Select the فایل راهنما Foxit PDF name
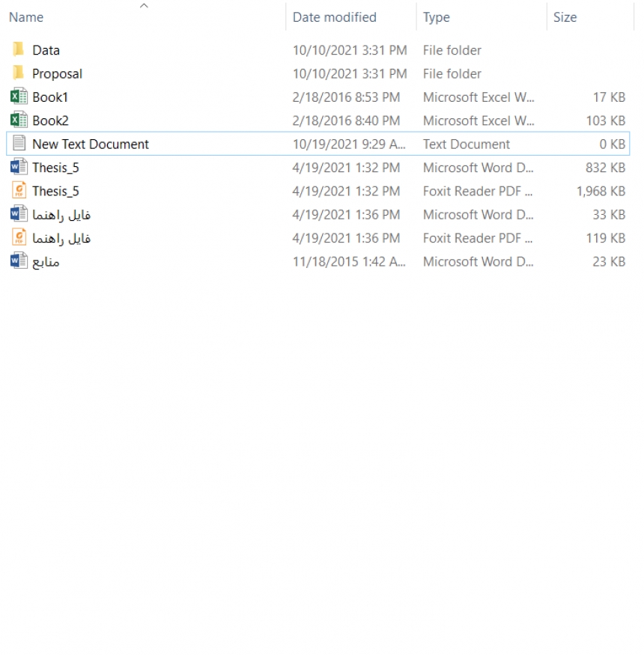This screenshot has width=644, height=655. point(61,238)
